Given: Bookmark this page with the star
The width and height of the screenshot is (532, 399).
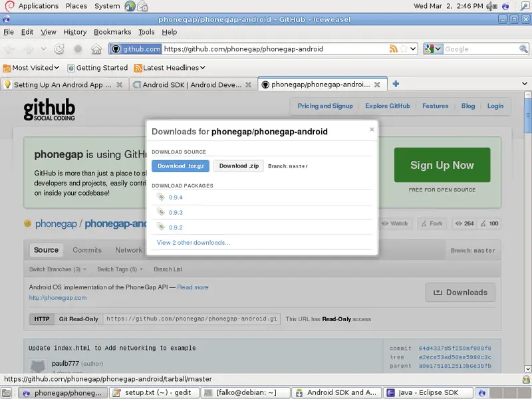Looking at the screenshot, I should pyautogui.click(x=404, y=49).
